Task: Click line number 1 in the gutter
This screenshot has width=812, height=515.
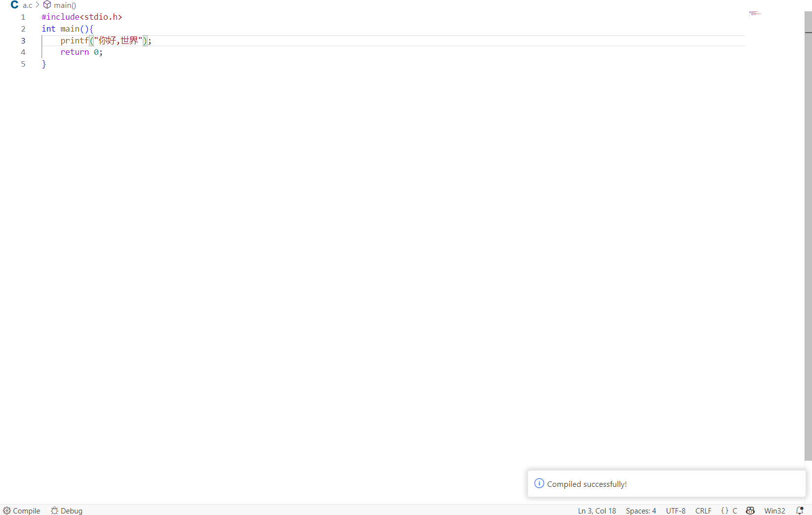Action: click(23, 17)
